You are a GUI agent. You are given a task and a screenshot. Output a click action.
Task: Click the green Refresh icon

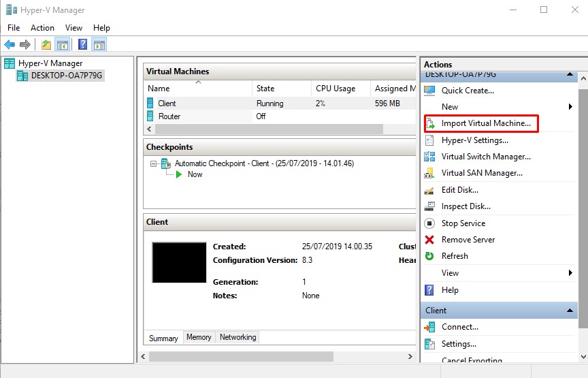click(429, 256)
